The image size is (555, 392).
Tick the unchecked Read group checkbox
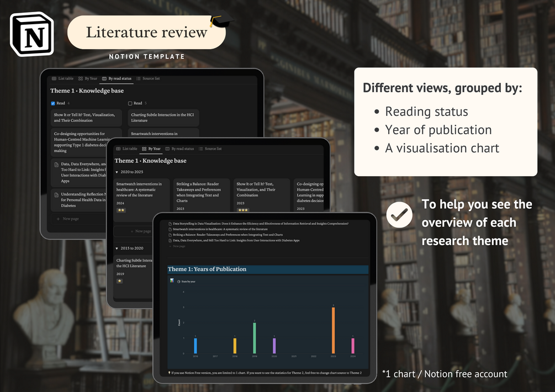[x=130, y=103]
